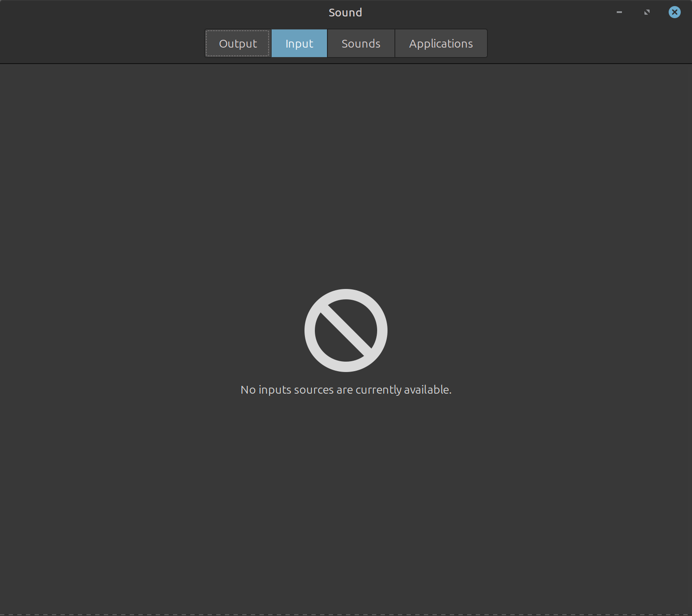View sound effects via Sounds
Viewport: 692px width, 616px height.
click(x=361, y=43)
